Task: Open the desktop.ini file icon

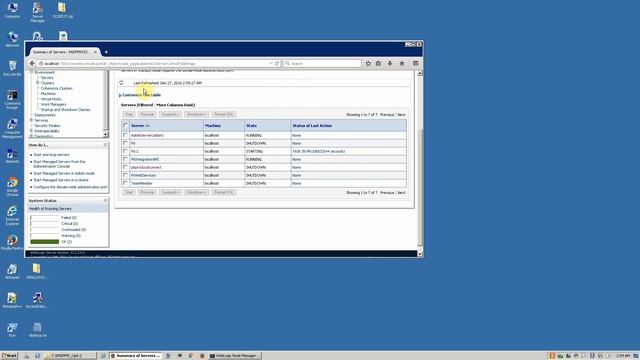Action: coord(37,330)
